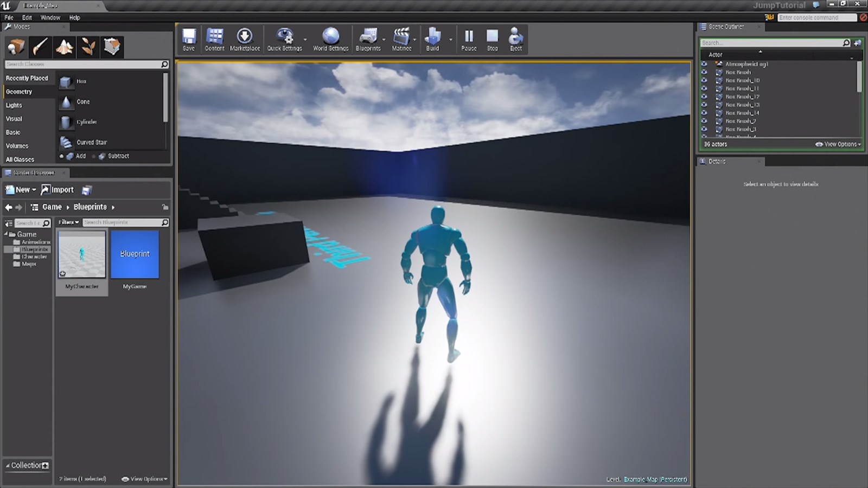This screenshot has width=868, height=488.
Task: Go forward in Content Browser history
Action: 19,207
